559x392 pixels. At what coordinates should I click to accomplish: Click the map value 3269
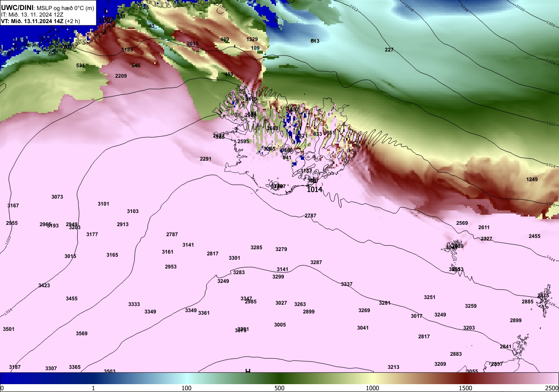(364, 310)
